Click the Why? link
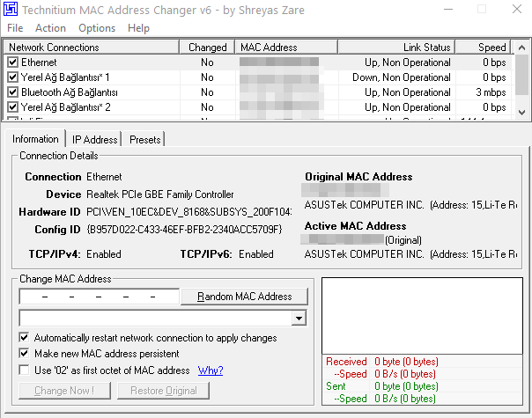The width and height of the screenshot is (532, 418). tap(211, 370)
